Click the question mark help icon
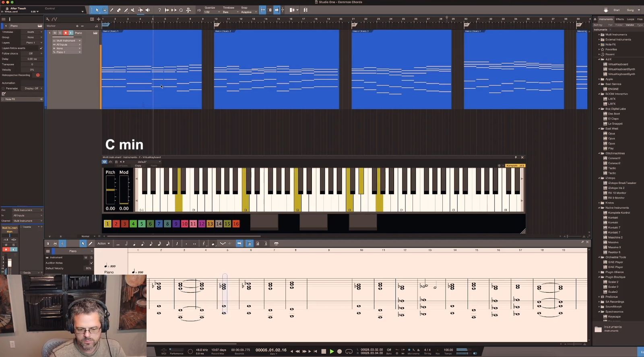Viewport: 644px width, 357px height. coord(159,10)
